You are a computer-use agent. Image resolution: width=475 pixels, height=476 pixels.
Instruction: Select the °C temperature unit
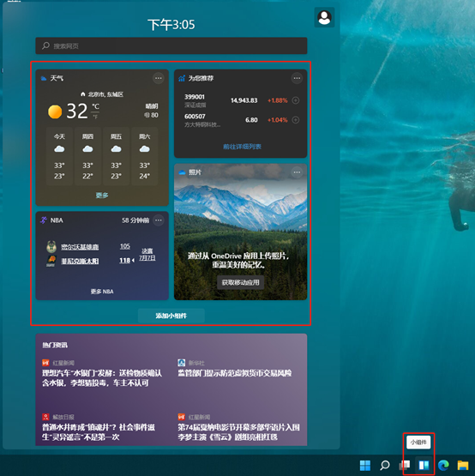[95, 106]
